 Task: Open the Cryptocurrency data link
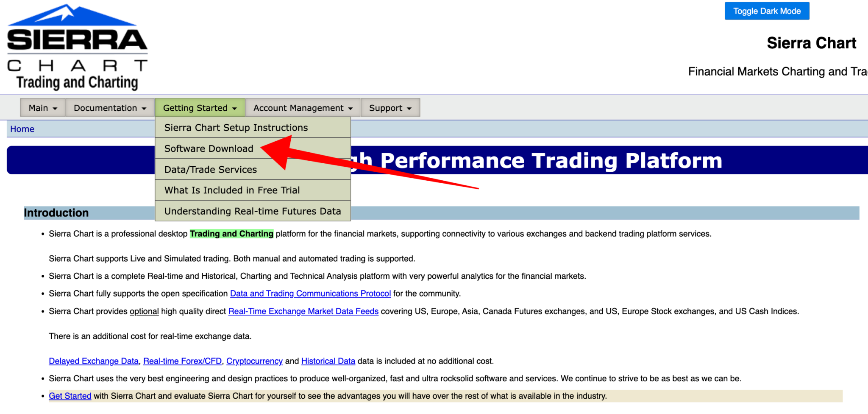[x=254, y=361]
